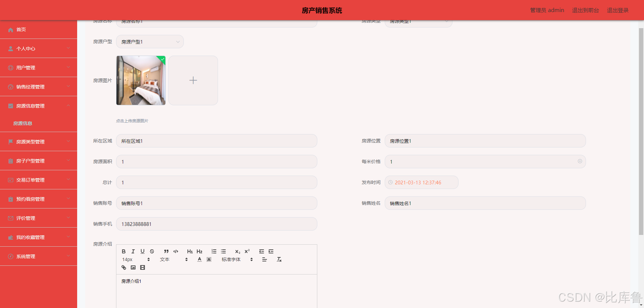Insert an image in editor
Viewport: 644px width, 308px height.
(x=133, y=267)
